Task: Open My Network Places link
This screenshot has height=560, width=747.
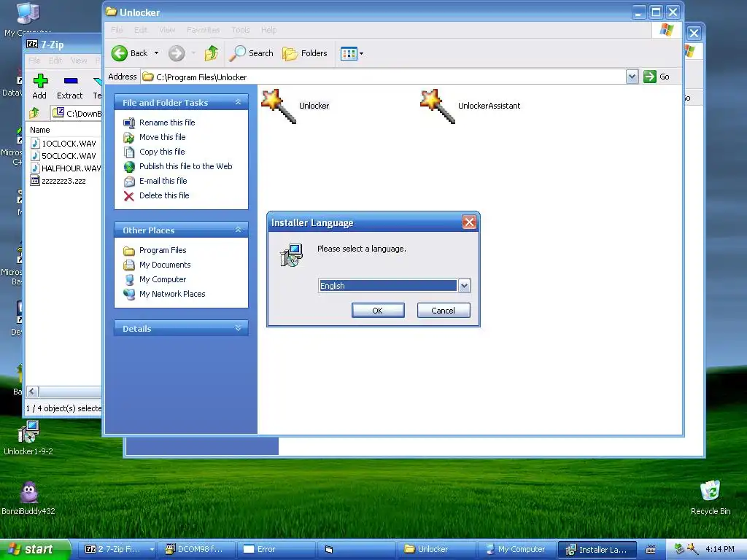Action: tap(172, 294)
